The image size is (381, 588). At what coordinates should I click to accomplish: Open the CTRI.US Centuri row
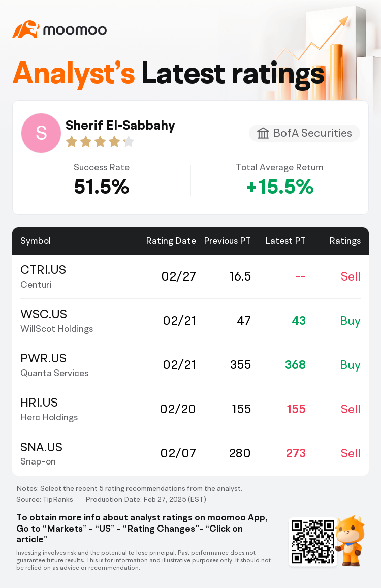click(190, 277)
